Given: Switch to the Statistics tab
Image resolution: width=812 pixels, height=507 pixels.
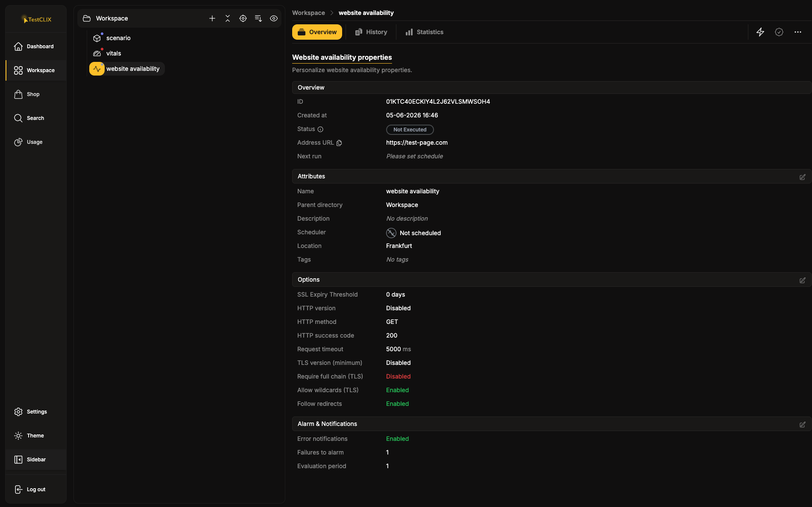Looking at the screenshot, I should [424, 32].
